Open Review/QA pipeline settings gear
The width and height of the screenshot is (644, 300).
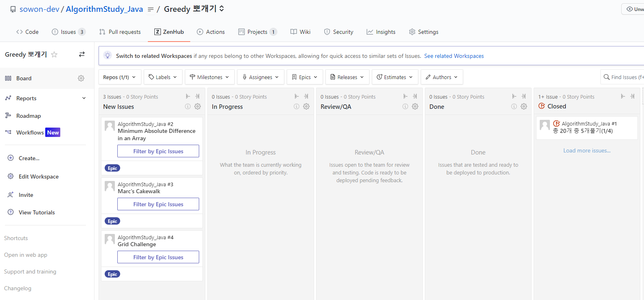[415, 106]
